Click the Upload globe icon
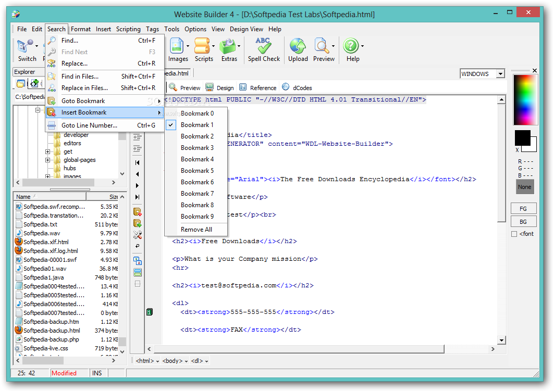Image resolution: width=554 pixels, height=392 pixels. pyautogui.click(x=298, y=46)
